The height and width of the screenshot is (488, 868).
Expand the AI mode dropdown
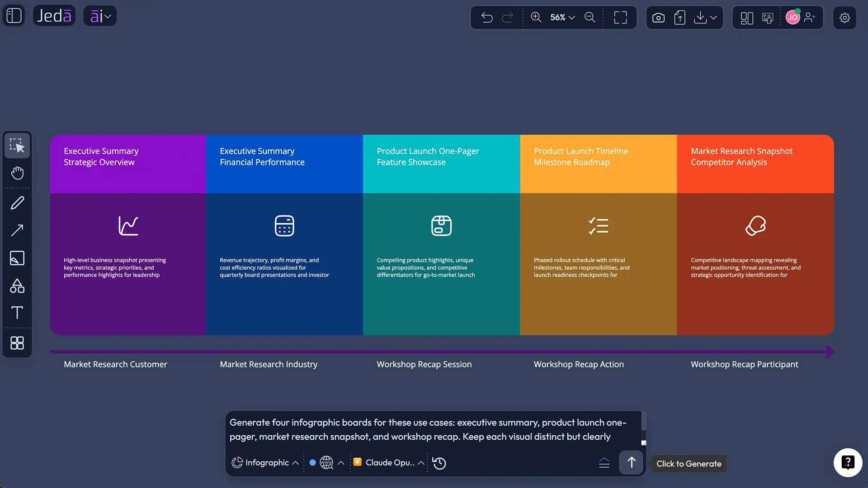pyautogui.click(x=100, y=16)
